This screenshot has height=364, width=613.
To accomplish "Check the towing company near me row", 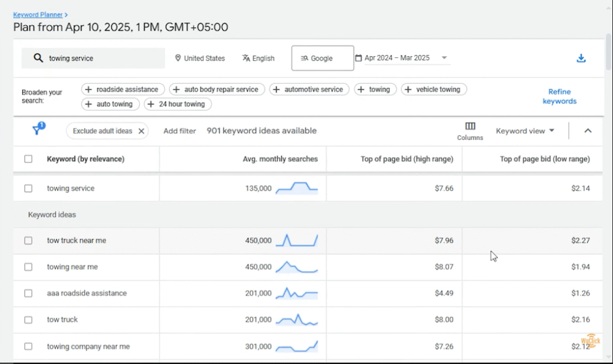I will click(x=28, y=347).
